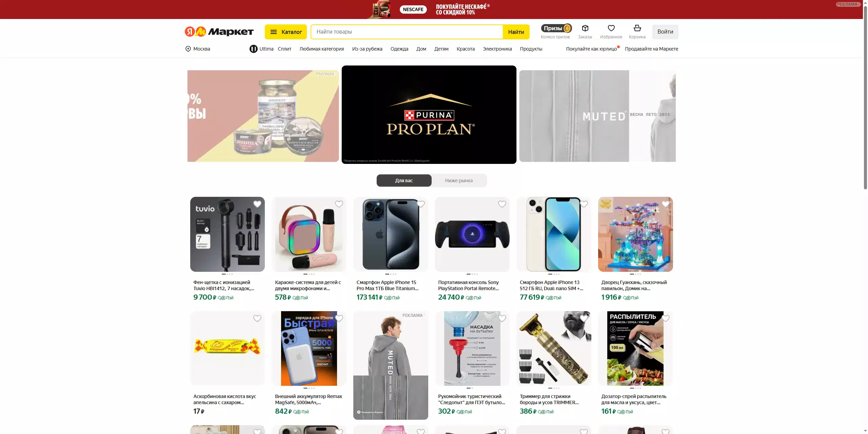Screen dimensions: 868x434
Task: Open the Корзина shopping cart icon
Action: click(x=637, y=28)
